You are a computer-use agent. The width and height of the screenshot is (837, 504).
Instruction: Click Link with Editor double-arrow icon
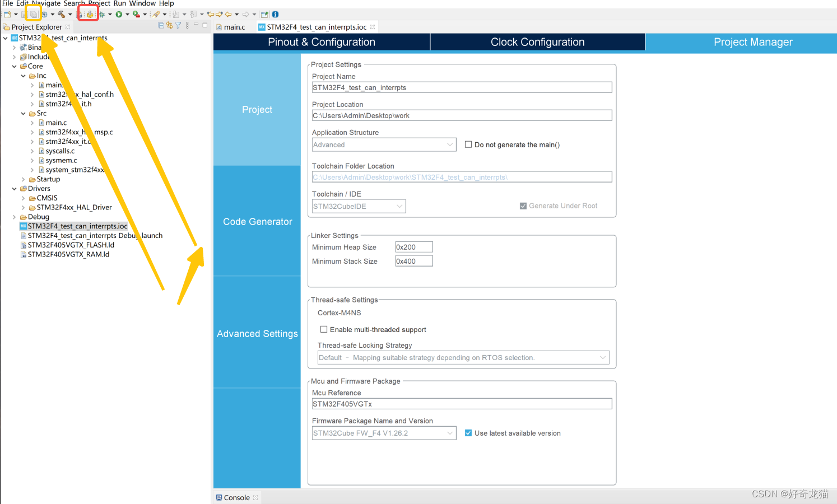click(x=169, y=25)
